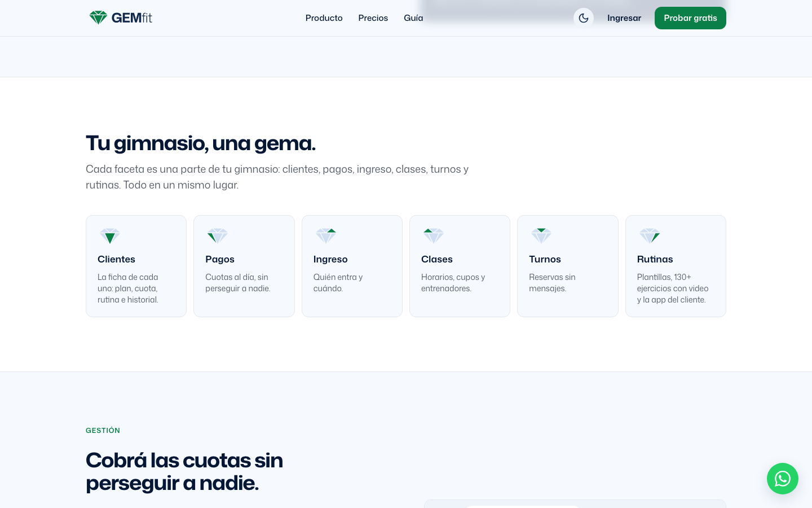
Task: Click the 'Cobrá las cuotas sin perseguir' heading
Action: (x=184, y=471)
